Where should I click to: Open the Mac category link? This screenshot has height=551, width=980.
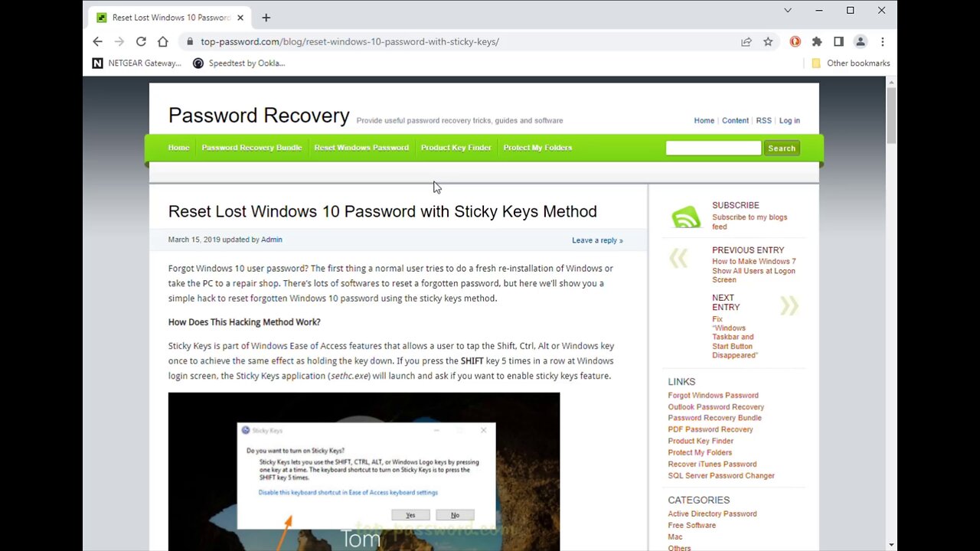pos(675,536)
